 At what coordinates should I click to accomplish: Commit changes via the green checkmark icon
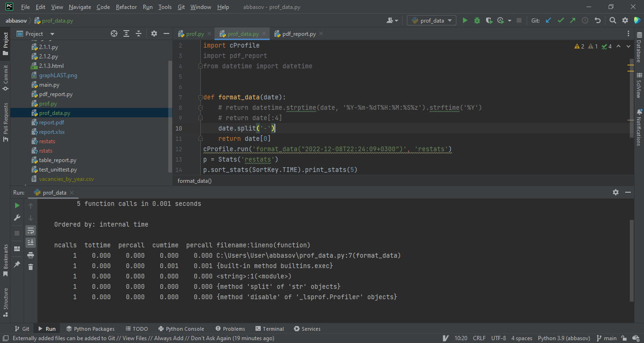tap(561, 20)
